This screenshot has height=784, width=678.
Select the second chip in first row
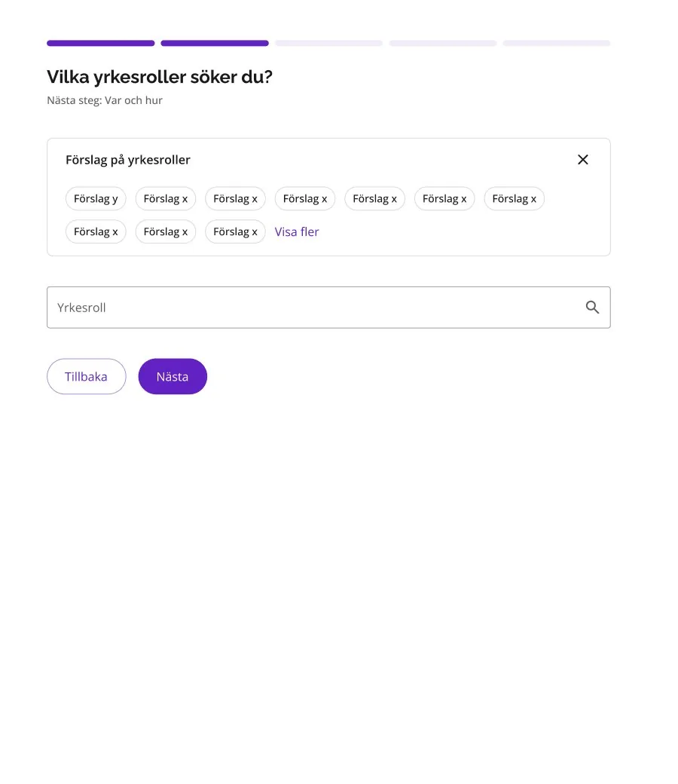coord(166,198)
